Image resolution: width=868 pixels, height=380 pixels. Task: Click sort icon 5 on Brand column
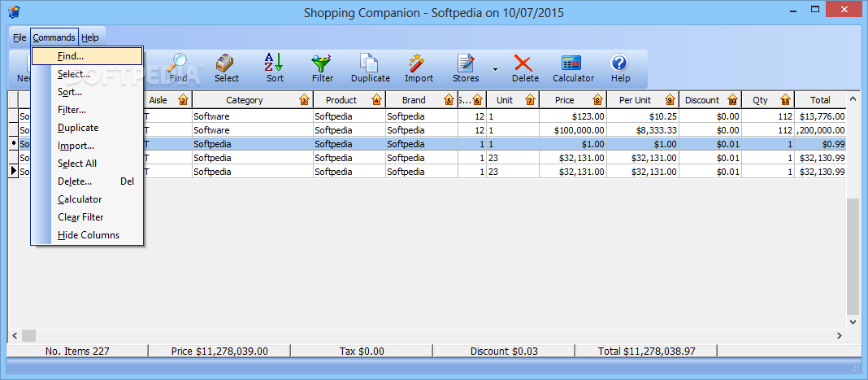click(449, 100)
